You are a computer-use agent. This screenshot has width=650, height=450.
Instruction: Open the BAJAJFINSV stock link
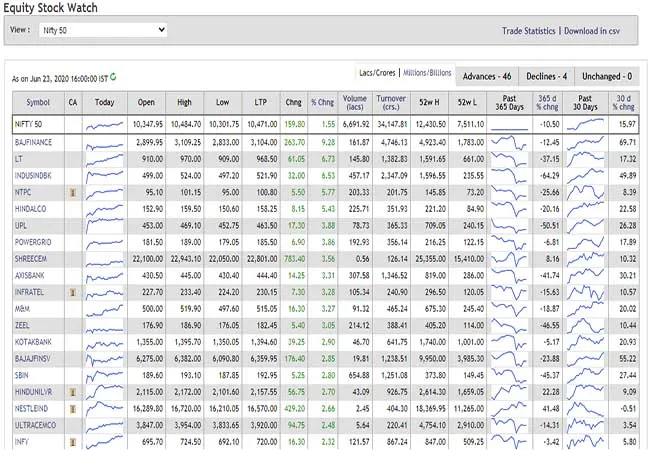[x=32, y=358]
